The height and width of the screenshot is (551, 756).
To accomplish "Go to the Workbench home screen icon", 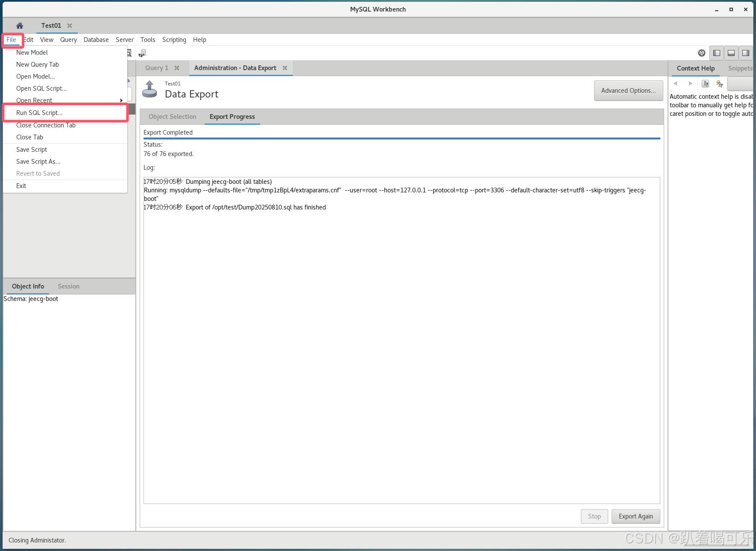I will click(20, 26).
